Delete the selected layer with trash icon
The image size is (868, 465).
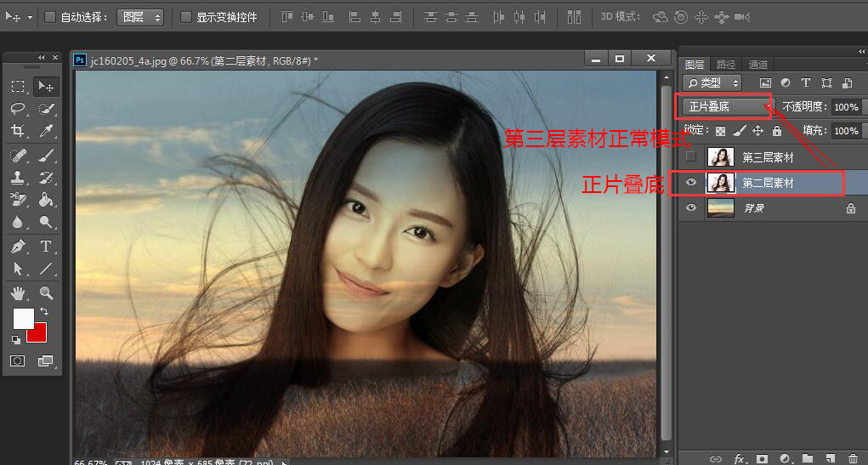(853, 458)
